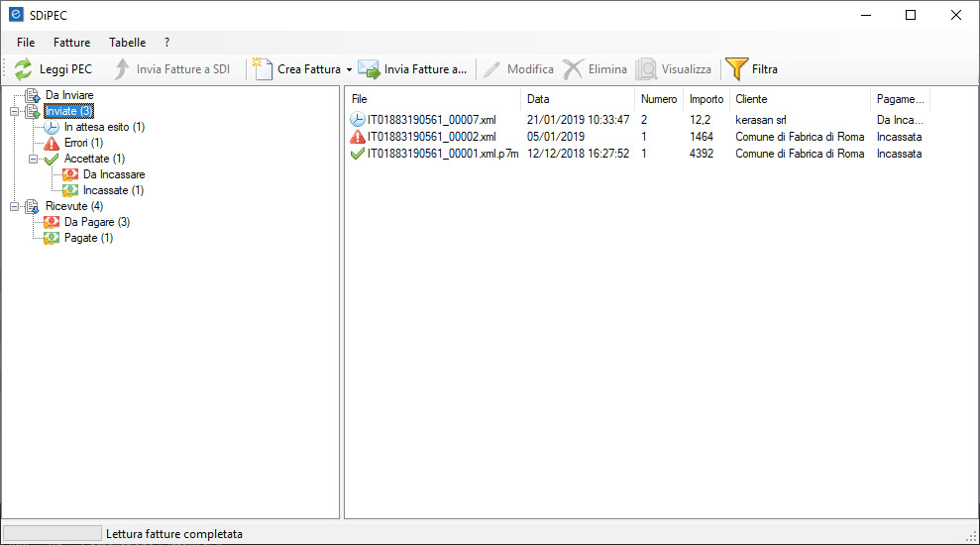Viewport: 980px width, 545px height.
Task: Click the Invia Fatture a... button label
Action: tap(426, 69)
